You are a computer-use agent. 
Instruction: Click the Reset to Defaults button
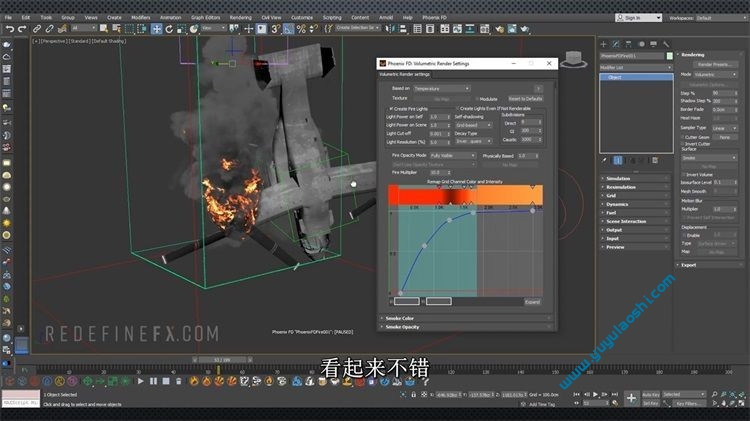click(525, 99)
